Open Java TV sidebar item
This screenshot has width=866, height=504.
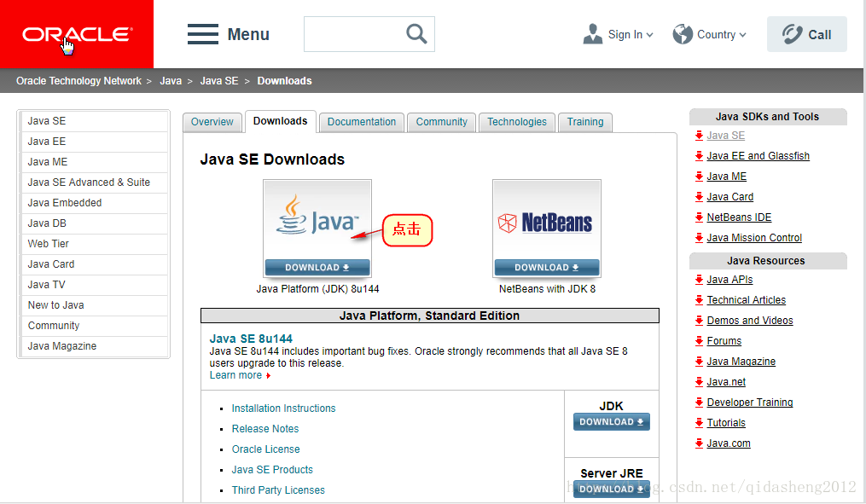[x=94, y=284]
